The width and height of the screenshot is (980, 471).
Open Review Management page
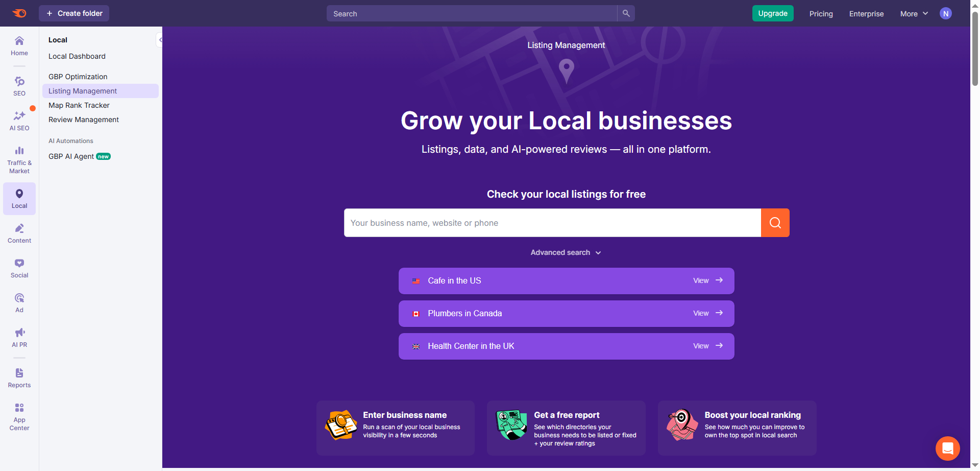84,120
